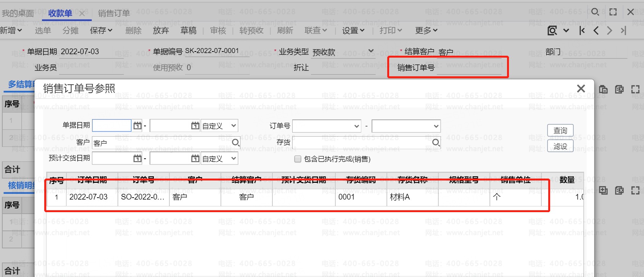Click 删除 in the toolbar
The image size is (644, 277).
[x=133, y=31]
